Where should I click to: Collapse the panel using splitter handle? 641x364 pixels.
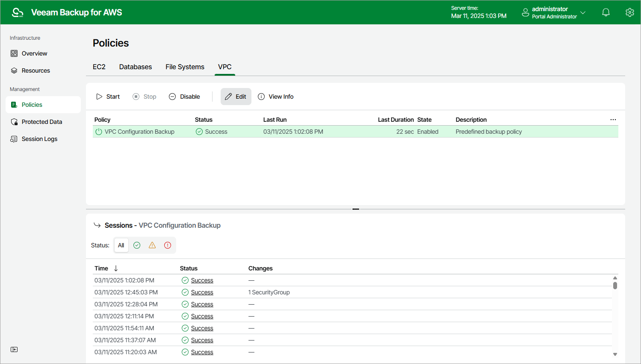coord(355,209)
